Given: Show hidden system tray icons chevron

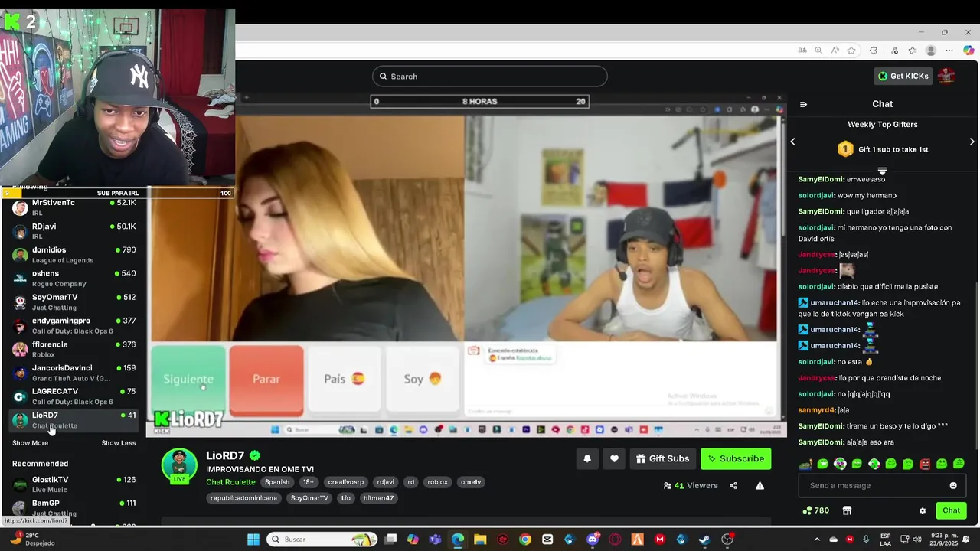Looking at the screenshot, I should pos(815,540).
